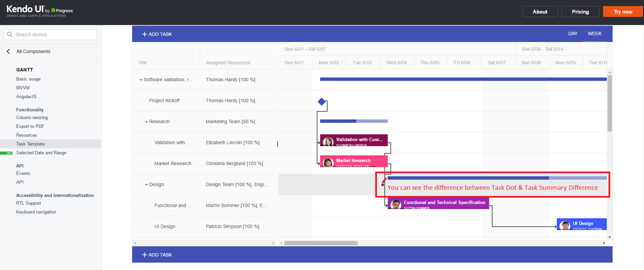This screenshot has height=270, width=644.
Task: Click Christina Berglund's avatar on the Market Research task
Action: click(328, 162)
